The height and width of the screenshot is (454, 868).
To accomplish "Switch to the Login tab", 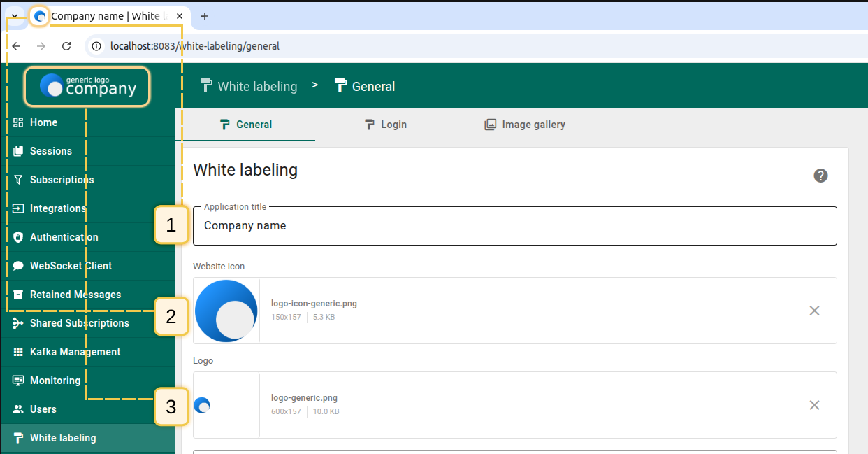I will (x=385, y=125).
